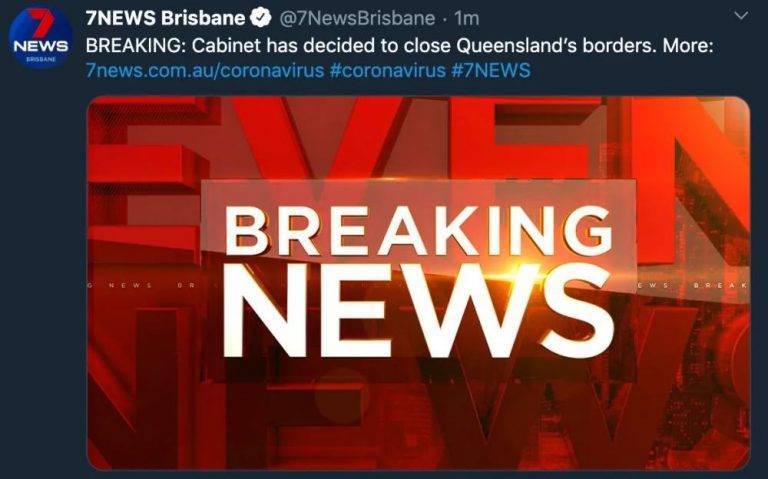Screen dimensions: 768x479
Task: Click the small NEWS ticker text on the image's left side
Action: click(x=130, y=285)
